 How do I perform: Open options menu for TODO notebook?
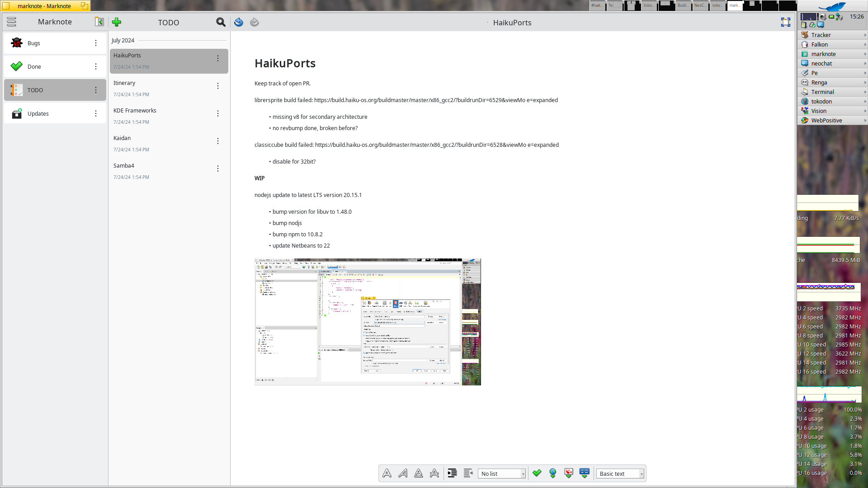pos(96,90)
